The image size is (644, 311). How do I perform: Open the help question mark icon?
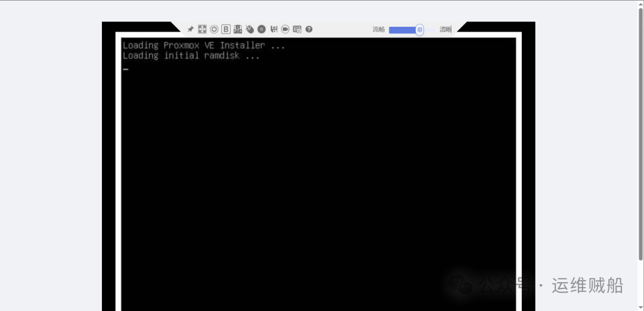[309, 29]
